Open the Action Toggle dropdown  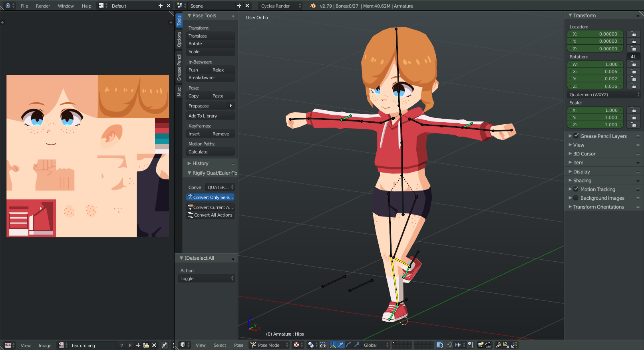coord(206,278)
